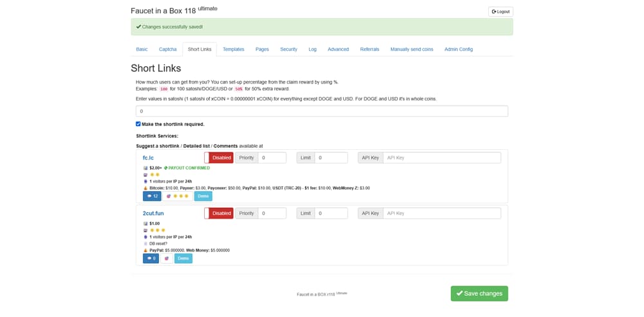Open the Basic tab
Viewport: 644px width, 317px height.
(x=142, y=50)
